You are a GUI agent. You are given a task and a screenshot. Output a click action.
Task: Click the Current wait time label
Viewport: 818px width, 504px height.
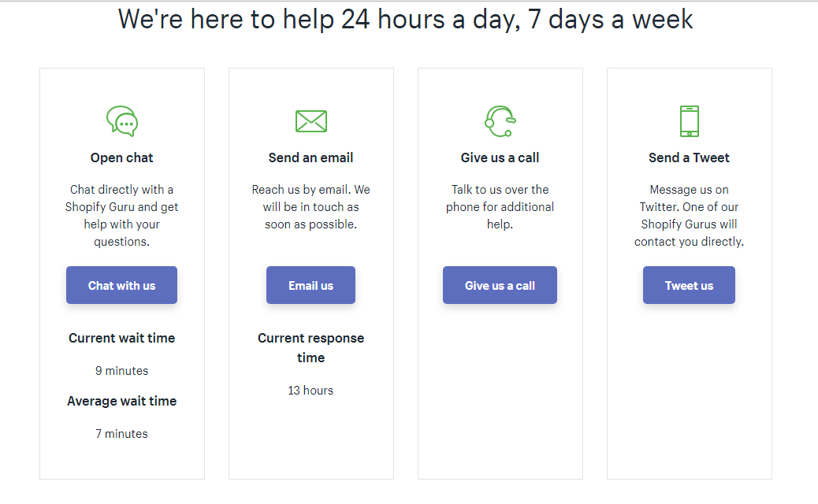click(122, 338)
